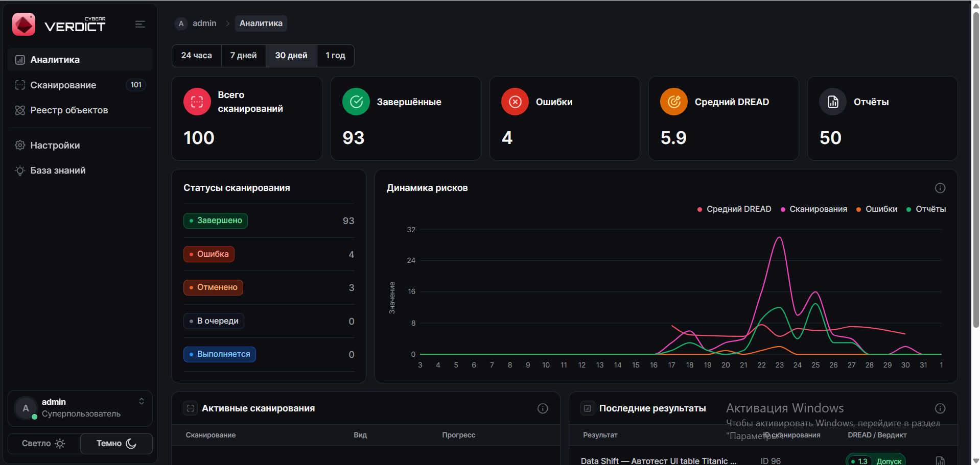Toggle Сканирования series in chart legend
This screenshot has height=465, width=980.
tap(814, 209)
